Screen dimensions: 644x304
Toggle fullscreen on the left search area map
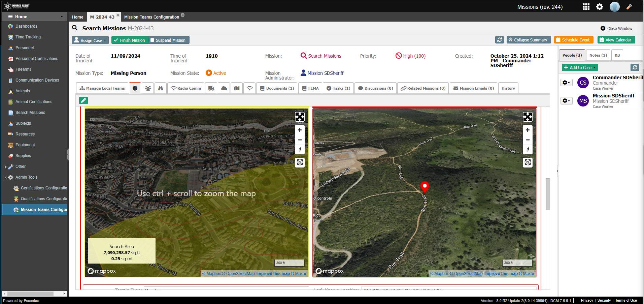300,117
